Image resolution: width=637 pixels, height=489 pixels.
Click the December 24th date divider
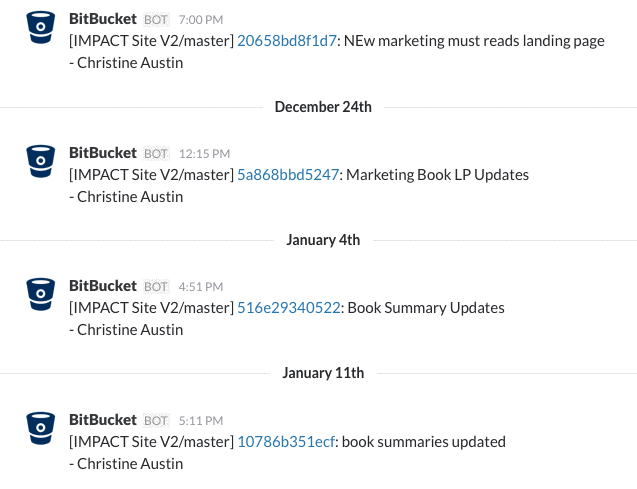coord(323,107)
